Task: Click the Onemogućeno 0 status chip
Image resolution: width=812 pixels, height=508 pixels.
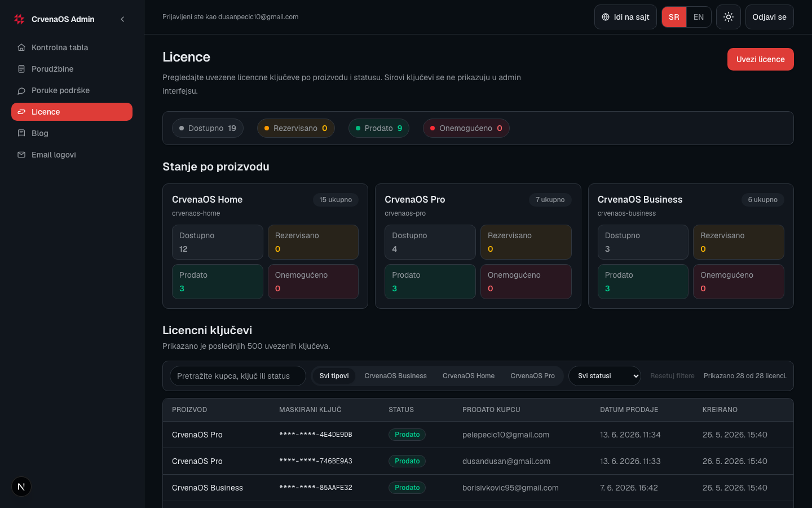Action: click(466, 128)
